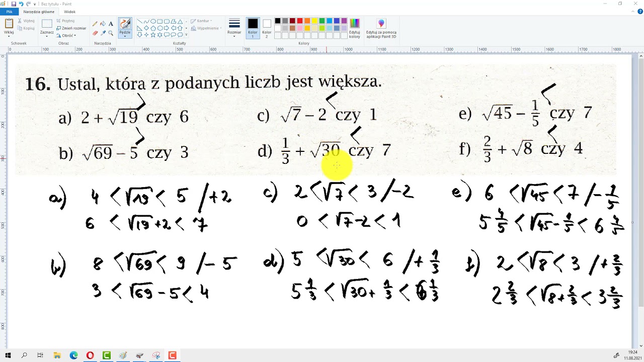Select the five-point star shape
This screenshot has height=362, width=644.
coord(153,35)
